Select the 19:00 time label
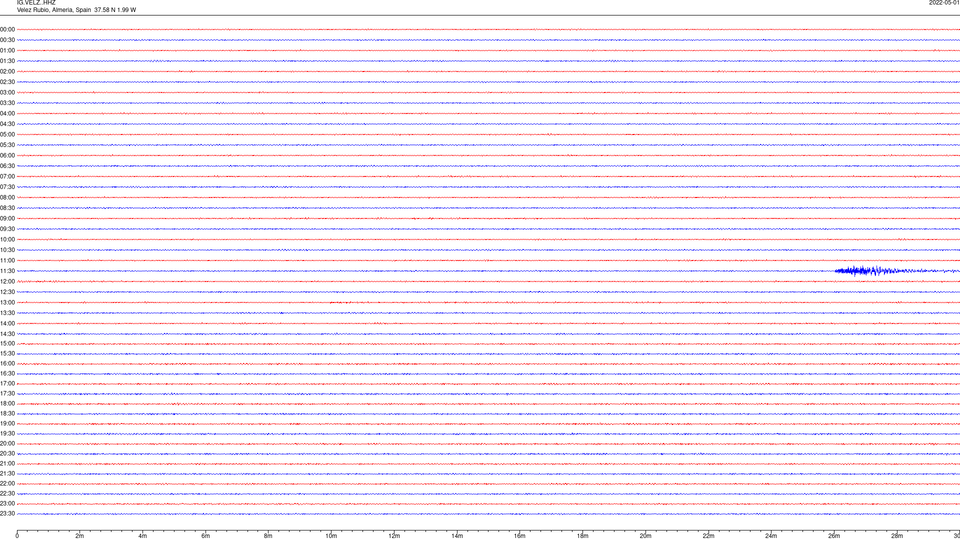960x540 pixels. pos(7,424)
